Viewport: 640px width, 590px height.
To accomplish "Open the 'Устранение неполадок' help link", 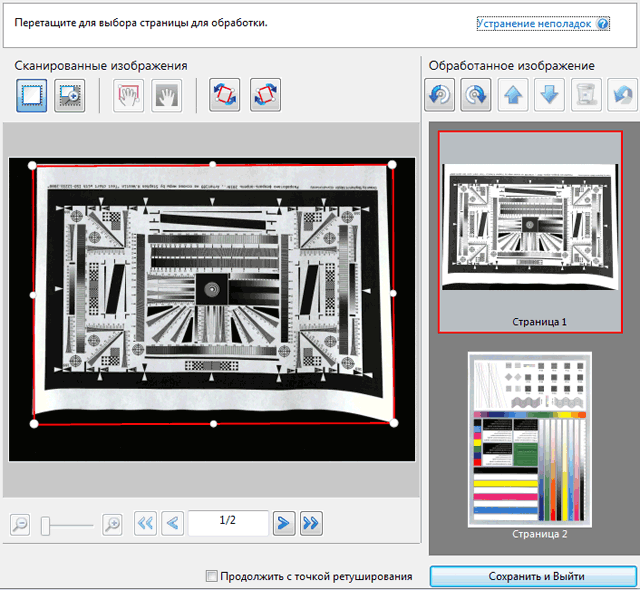I will [x=533, y=22].
